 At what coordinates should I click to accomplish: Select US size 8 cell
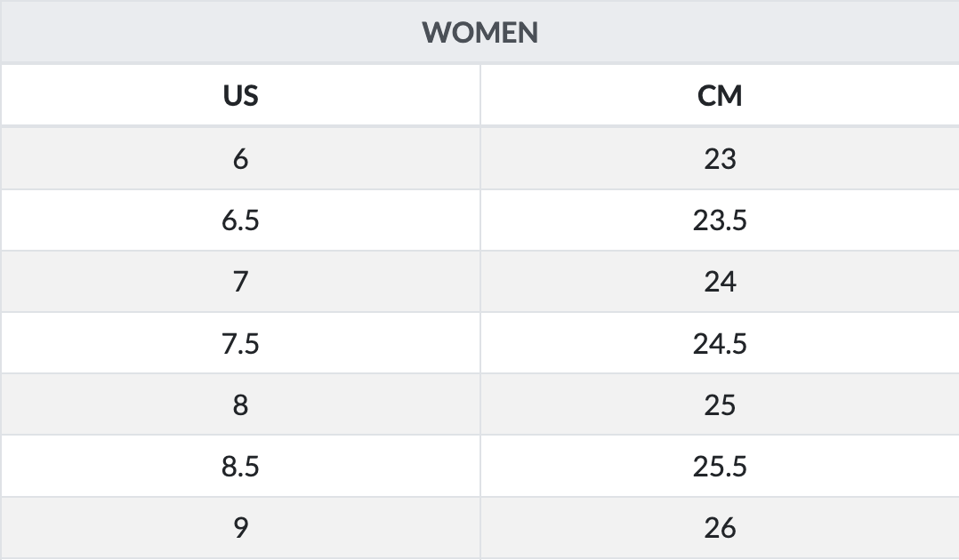tap(240, 404)
